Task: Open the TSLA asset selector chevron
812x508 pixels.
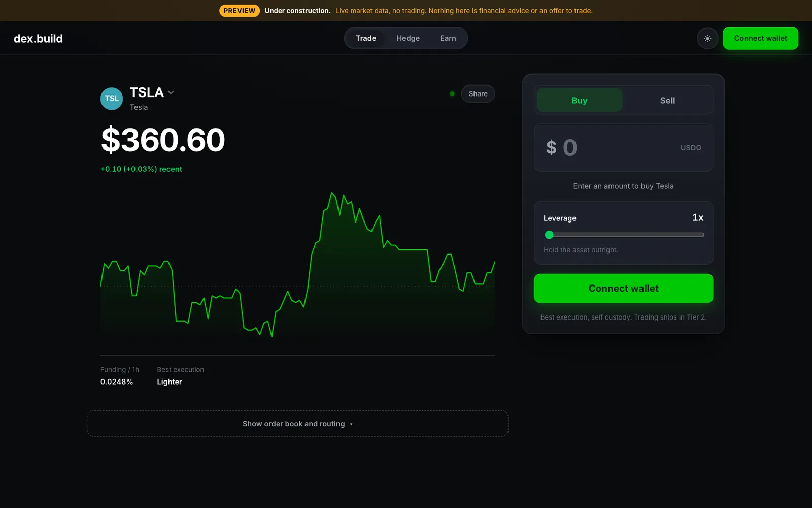Action: point(171,92)
